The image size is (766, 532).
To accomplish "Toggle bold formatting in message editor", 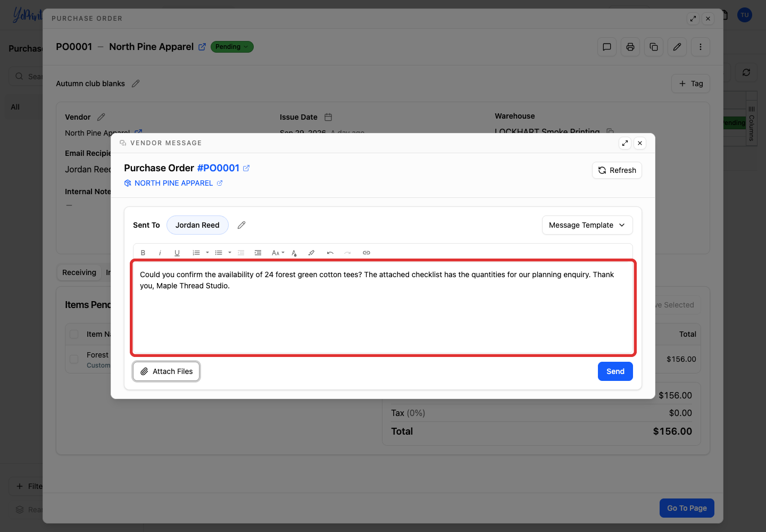I will (x=143, y=253).
